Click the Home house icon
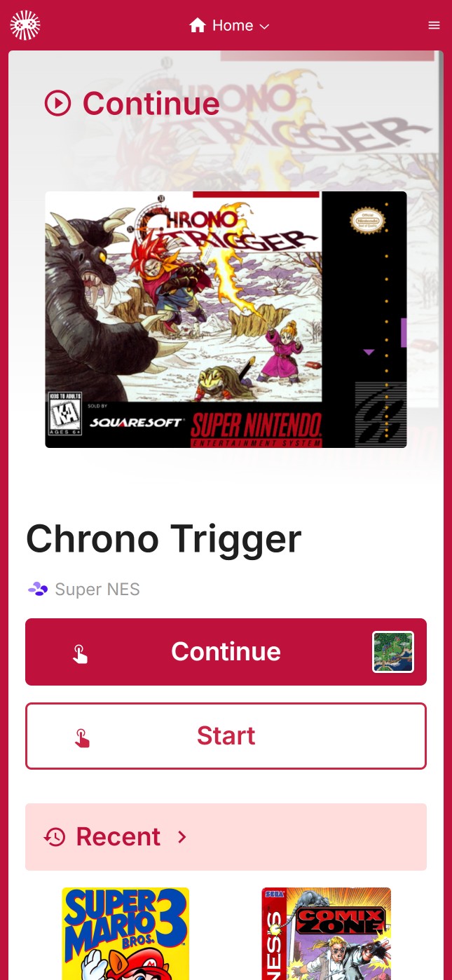Image resolution: width=452 pixels, height=980 pixels. point(198,25)
